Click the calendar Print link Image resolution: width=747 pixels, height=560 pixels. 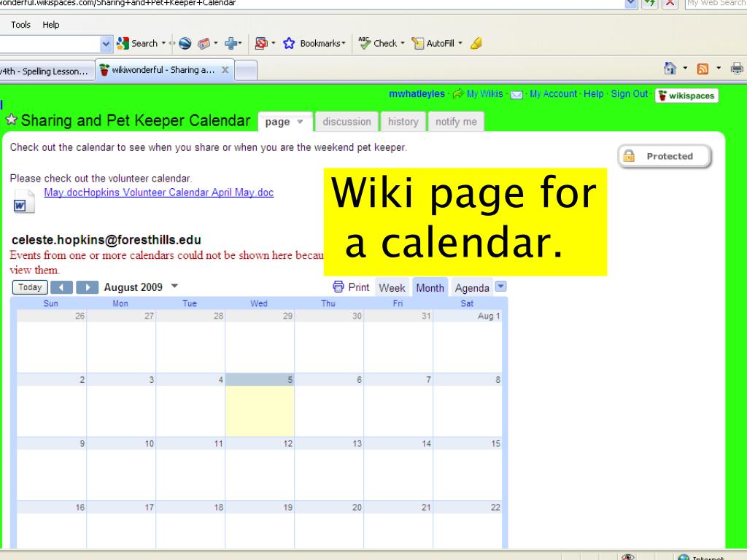tap(351, 287)
